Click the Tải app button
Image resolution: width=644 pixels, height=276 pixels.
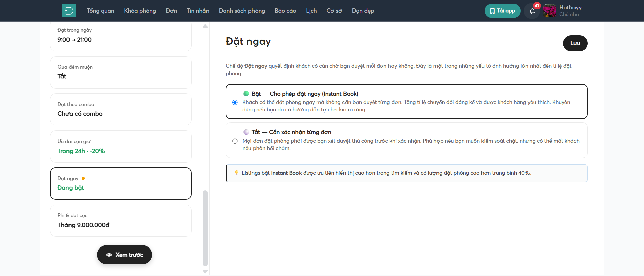[502, 11]
